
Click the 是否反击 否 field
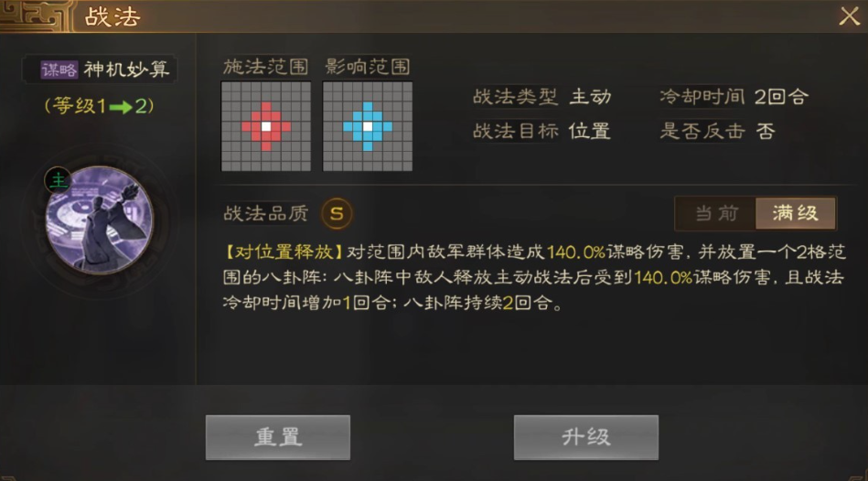[x=717, y=131]
